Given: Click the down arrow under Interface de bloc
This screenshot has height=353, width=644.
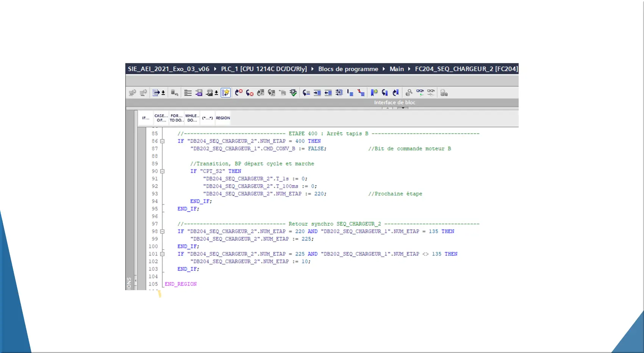Looking at the screenshot, I should (403, 108).
